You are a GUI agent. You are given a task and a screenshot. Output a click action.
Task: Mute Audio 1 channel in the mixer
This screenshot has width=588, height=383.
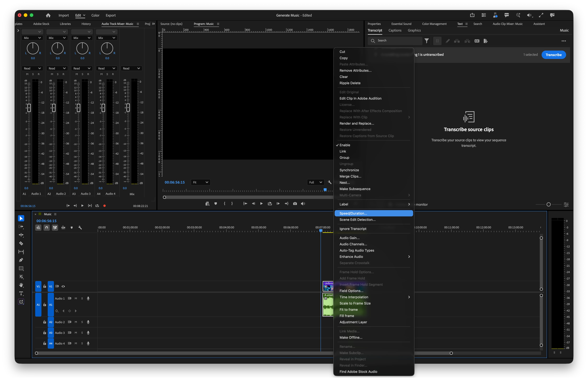pyautogui.click(x=27, y=74)
